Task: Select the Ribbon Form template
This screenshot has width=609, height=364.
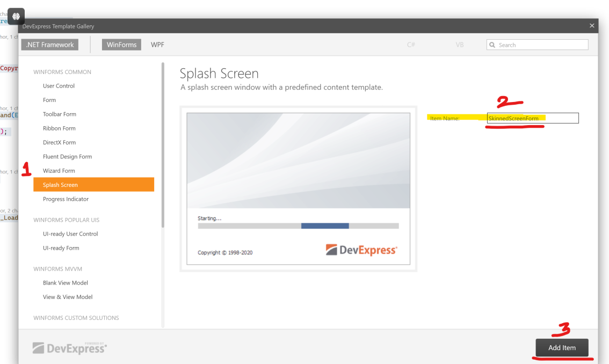Action: (59, 128)
